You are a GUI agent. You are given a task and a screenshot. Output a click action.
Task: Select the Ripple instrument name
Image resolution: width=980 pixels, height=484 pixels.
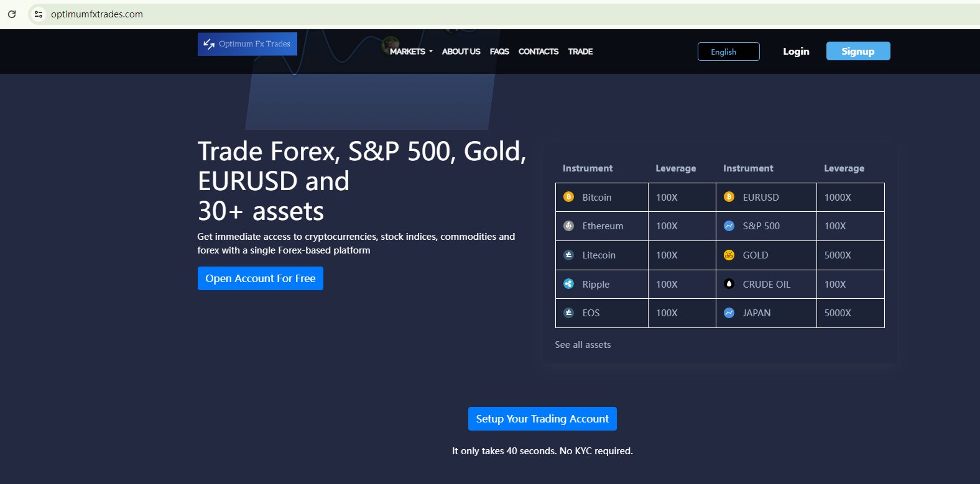596,285
